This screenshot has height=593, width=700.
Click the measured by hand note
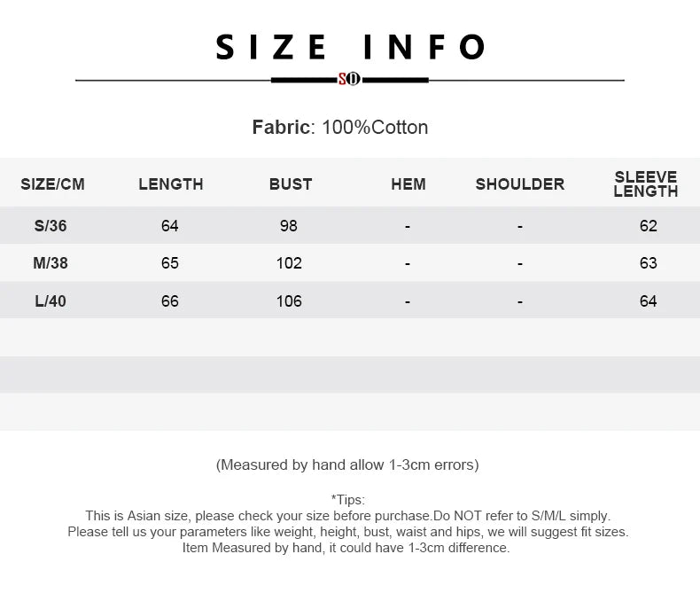(347, 464)
